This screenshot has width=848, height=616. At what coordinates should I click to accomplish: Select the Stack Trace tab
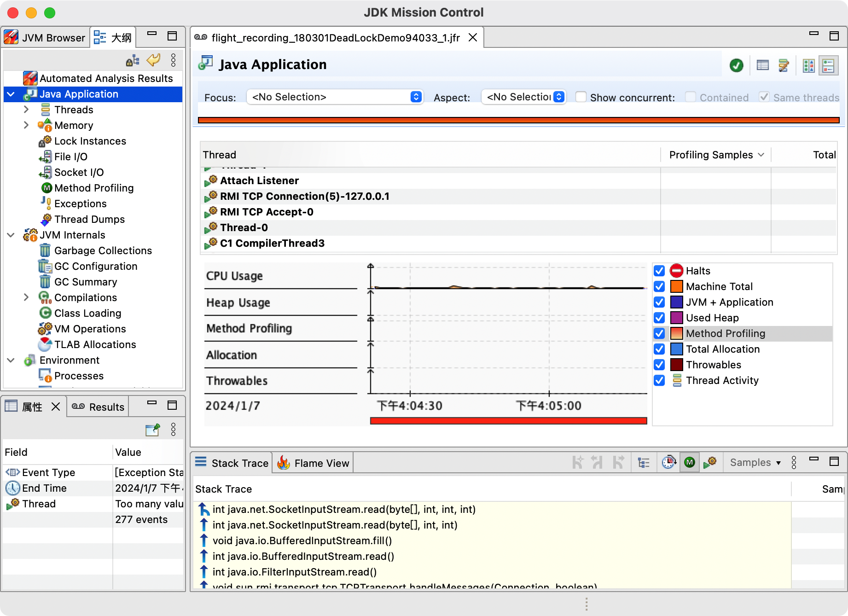pos(232,463)
